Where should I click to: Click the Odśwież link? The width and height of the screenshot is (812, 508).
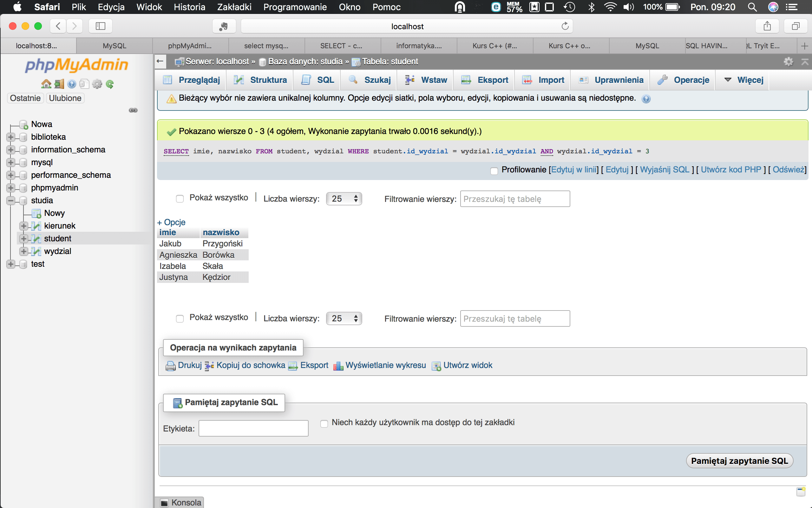(x=788, y=170)
